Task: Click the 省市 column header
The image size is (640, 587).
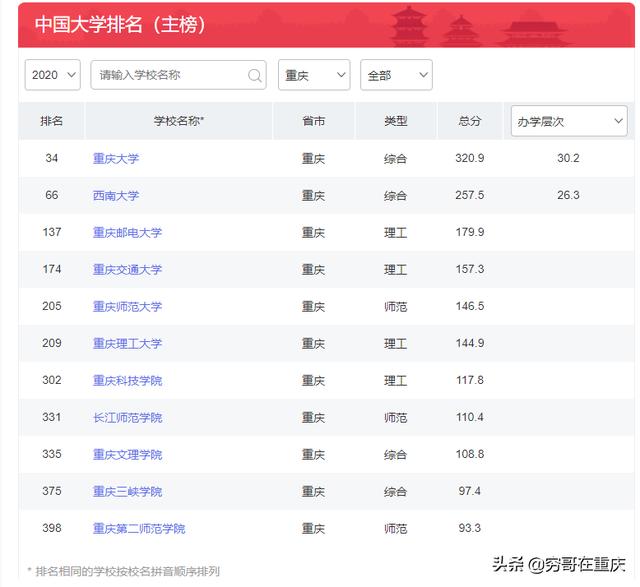Action: [x=313, y=121]
